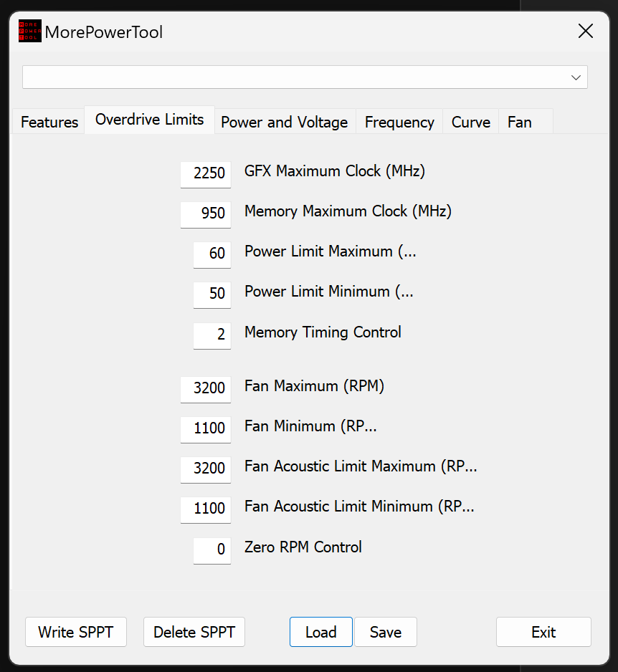Select the Overdrive Limits tab
618x672 pixels.
149,120
